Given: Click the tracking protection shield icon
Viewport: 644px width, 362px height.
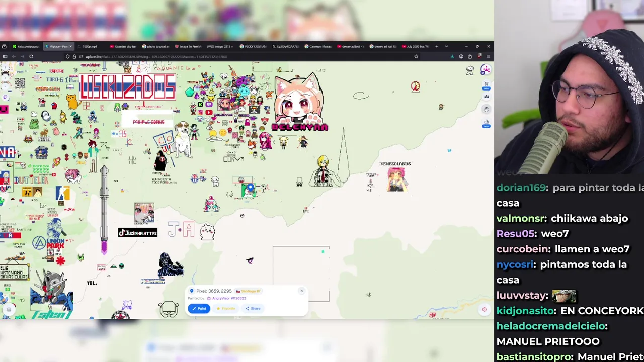Looking at the screenshot, I should pos(67,57).
